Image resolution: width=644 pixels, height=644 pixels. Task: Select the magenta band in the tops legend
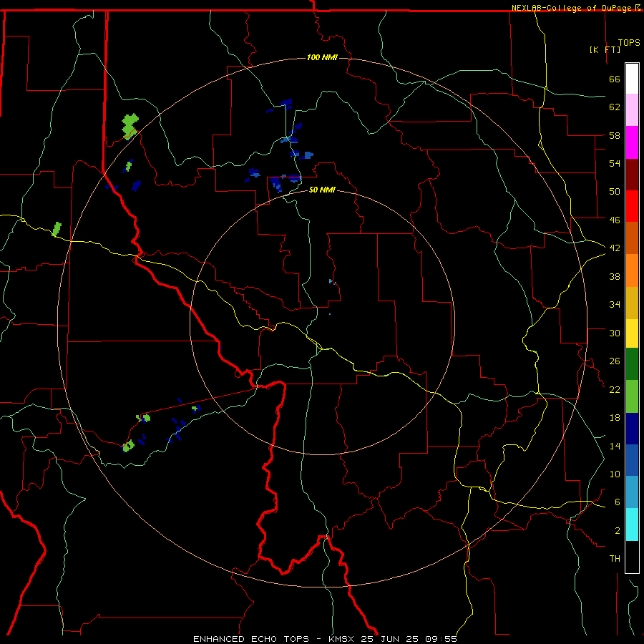click(x=632, y=142)
